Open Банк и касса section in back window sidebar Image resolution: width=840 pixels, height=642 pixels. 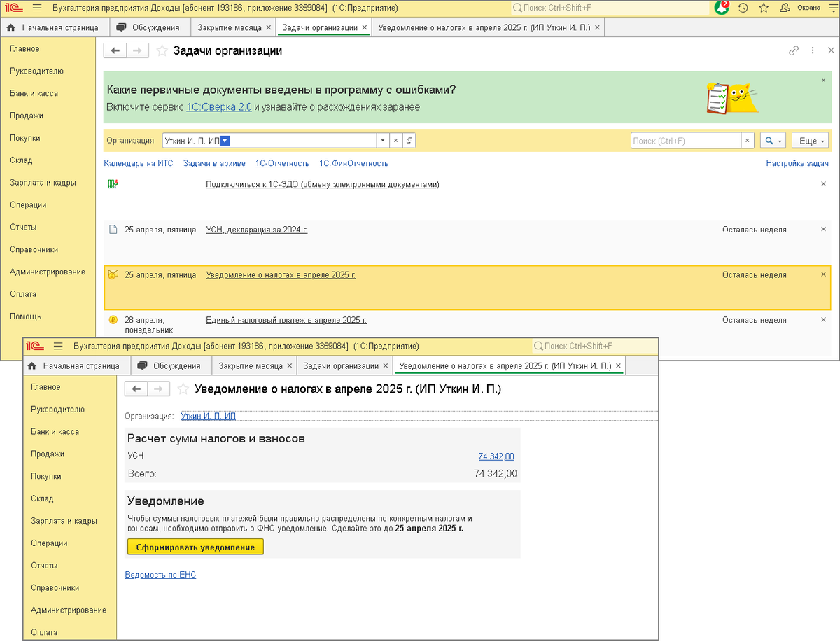(34, 93)
